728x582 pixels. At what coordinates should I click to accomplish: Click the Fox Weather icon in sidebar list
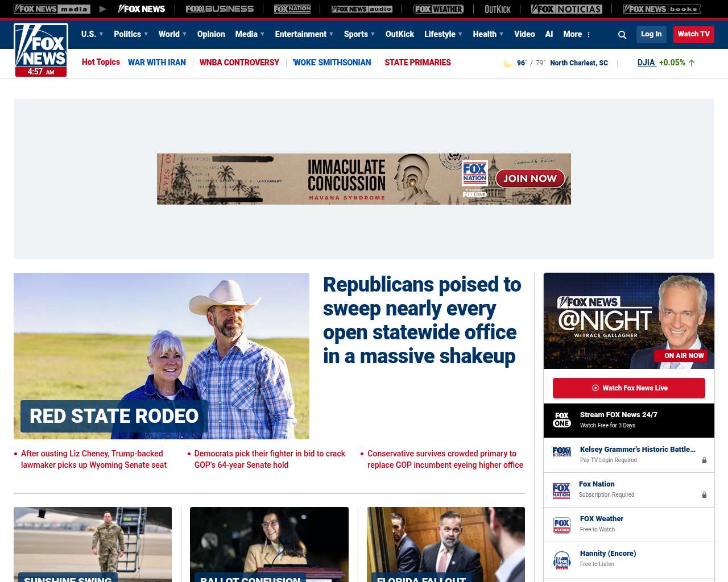pos(561,525)
